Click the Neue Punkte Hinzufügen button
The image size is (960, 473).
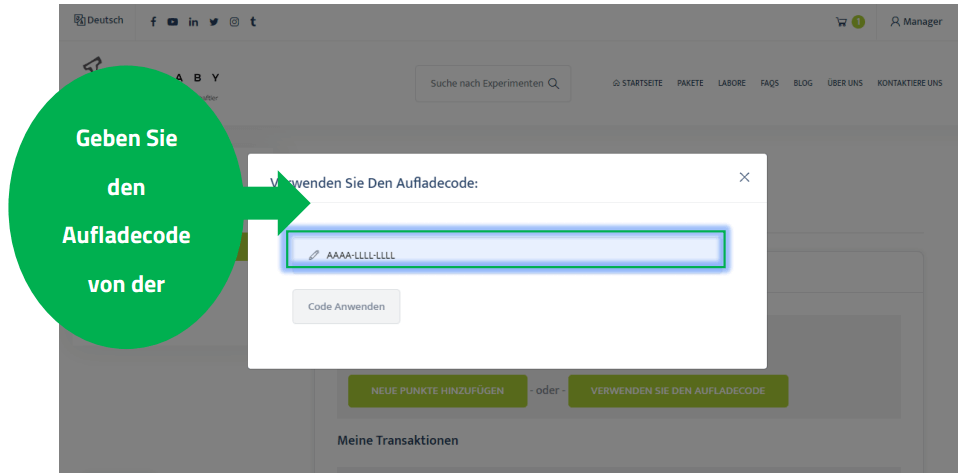pos(437,391)
